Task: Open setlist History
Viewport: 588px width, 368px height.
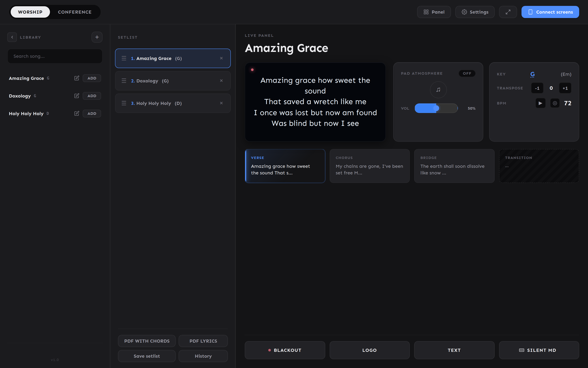Action: click(203, 356)
